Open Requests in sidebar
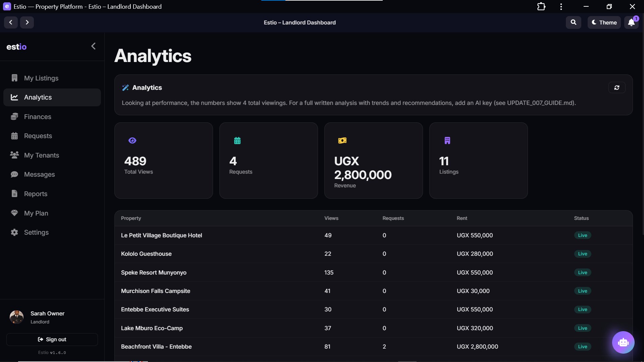The width and height of the screenshot is (644, 362). (x=52, y=136)
